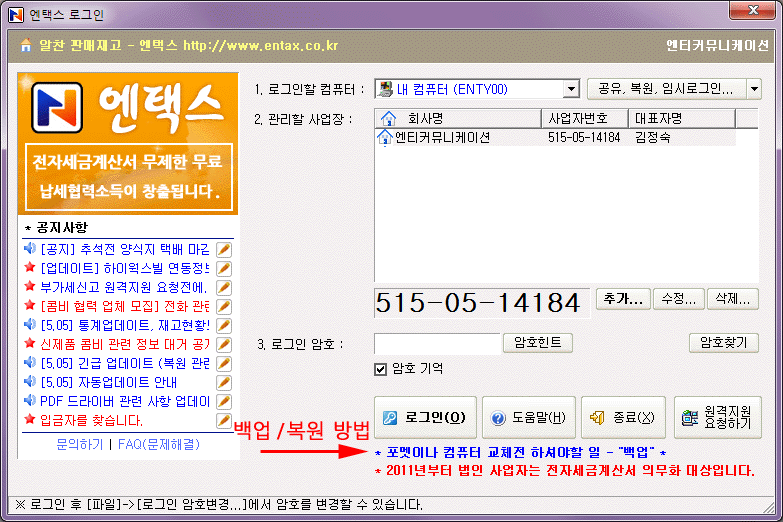
Task: Open entax.co.kr header link text
Action: tap(261, 45)
